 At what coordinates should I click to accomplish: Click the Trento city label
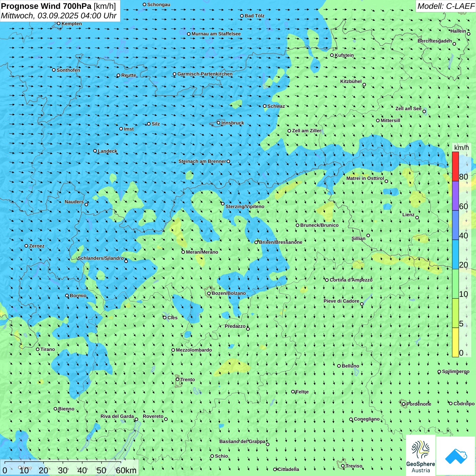[x=188, y=379]
